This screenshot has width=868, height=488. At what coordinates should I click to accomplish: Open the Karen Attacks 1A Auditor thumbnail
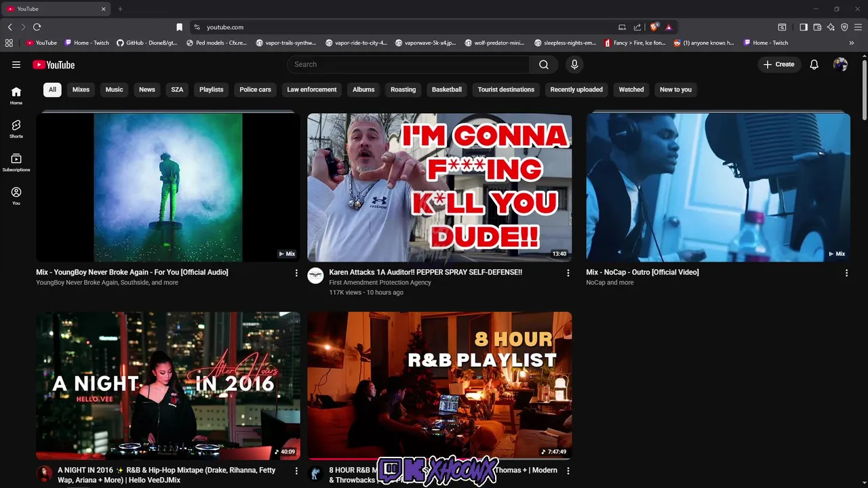(439, 187)
